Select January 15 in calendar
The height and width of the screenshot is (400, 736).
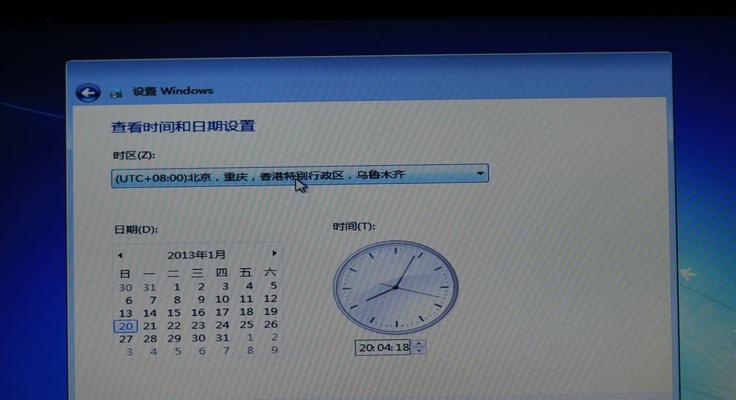point(174,313)
